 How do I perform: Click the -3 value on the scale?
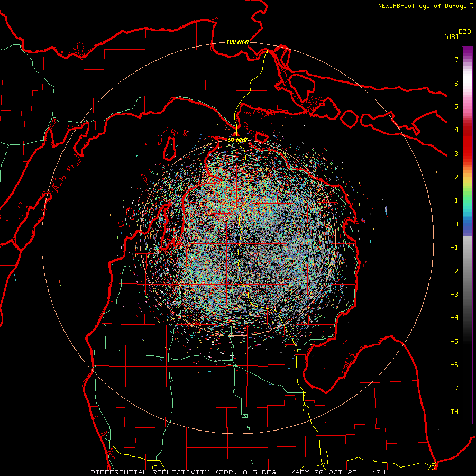tap(454, 295)
